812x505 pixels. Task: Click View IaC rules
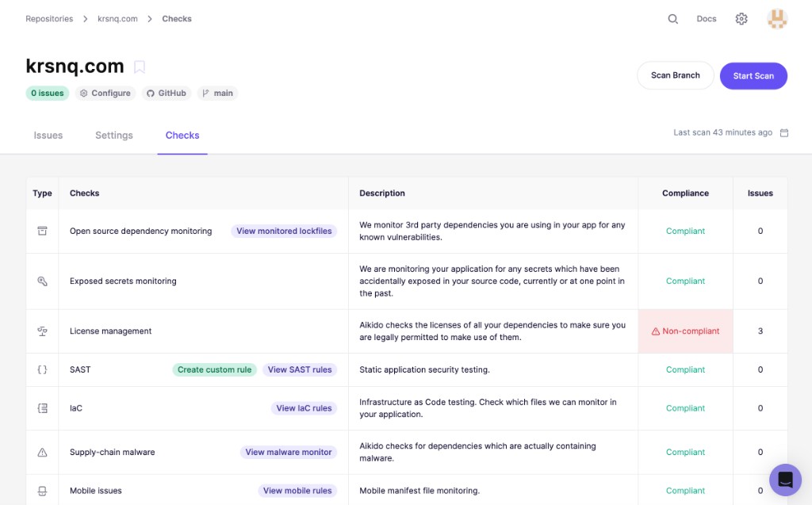[304, 408]
